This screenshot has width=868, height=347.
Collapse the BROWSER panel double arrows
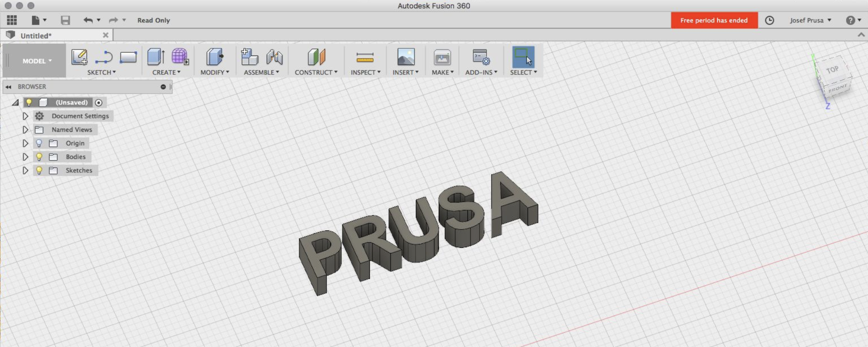[8, 87]
